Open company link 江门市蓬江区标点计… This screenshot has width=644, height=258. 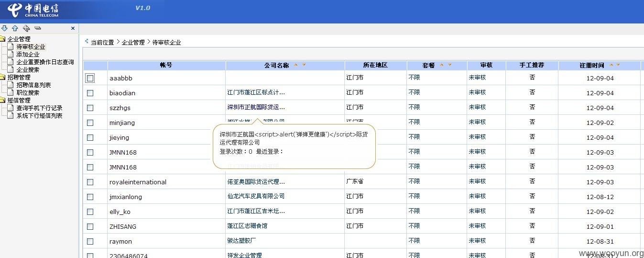pos(256,92)
